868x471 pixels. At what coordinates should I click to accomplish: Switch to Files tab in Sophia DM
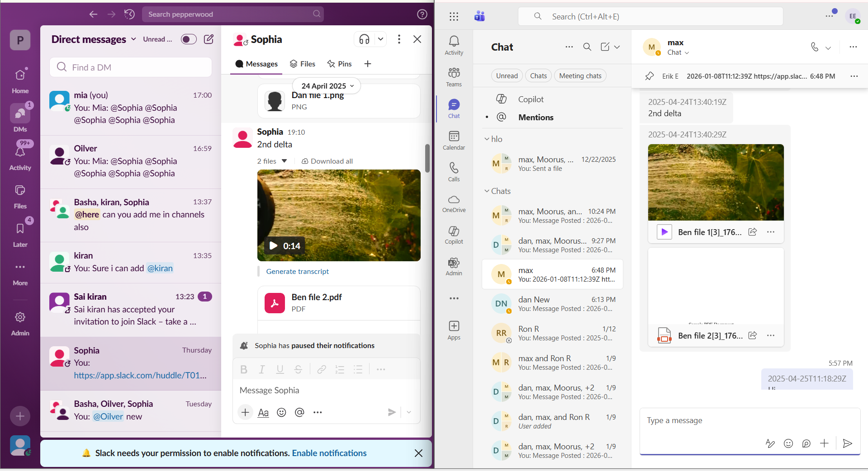(302, 64)
